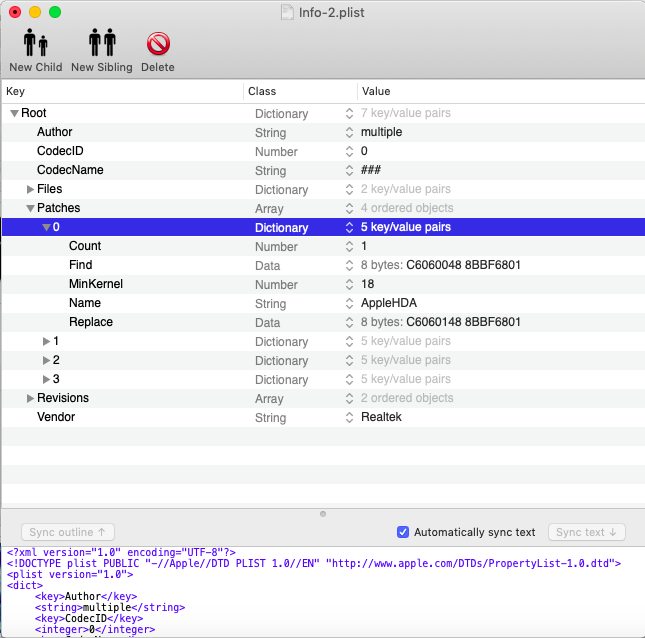Image resolution: width=645 pixels, height=638 pixels.
Task: Select the CodecID key row
Action: (60, 151)
